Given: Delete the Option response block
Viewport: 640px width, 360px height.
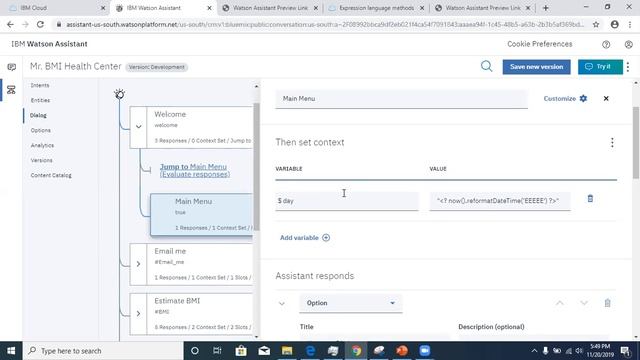Looking at the screenshot, I should pos(607,303).
